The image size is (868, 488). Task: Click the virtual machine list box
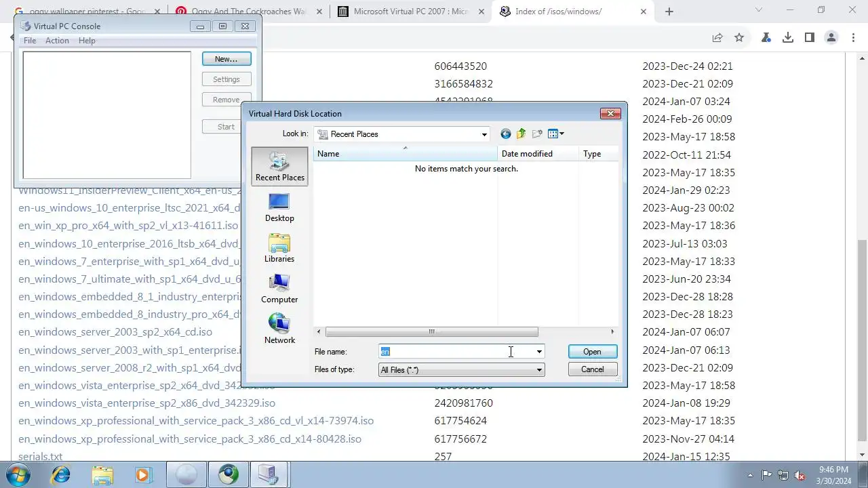click(x=107, y=115)
